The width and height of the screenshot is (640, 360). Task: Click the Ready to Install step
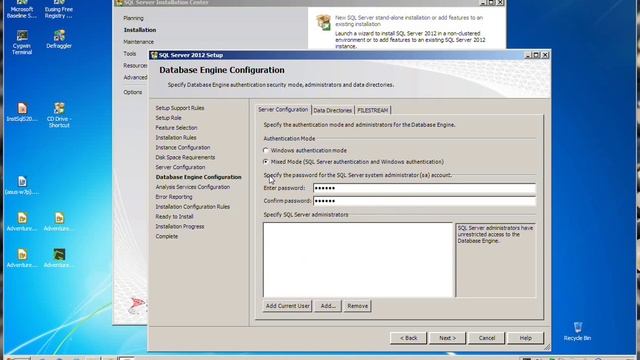tap(174, 216)
